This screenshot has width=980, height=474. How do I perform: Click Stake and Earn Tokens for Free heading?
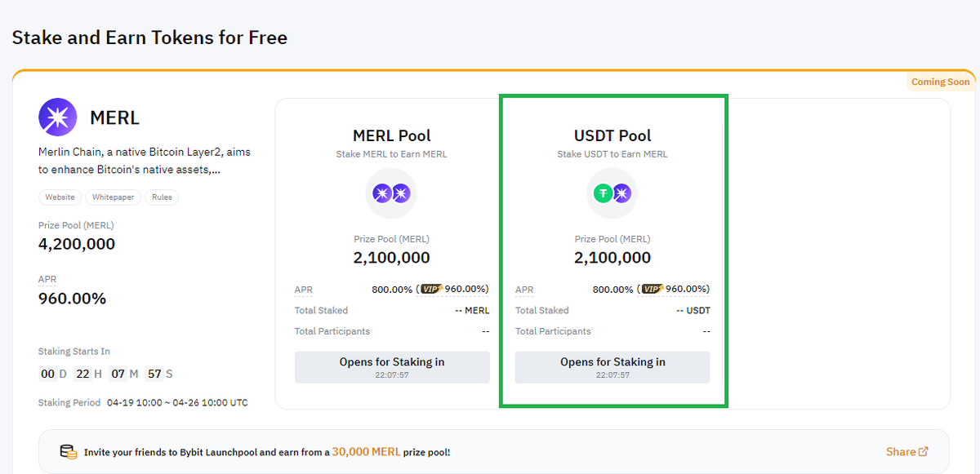pyautogui.click(x=149, y=38)
